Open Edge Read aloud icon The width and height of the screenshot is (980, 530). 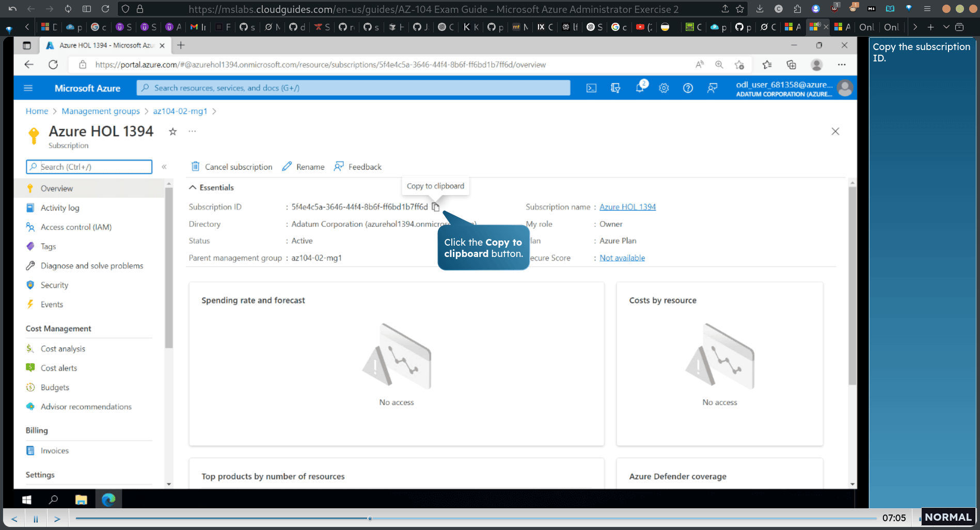[700, 65]
